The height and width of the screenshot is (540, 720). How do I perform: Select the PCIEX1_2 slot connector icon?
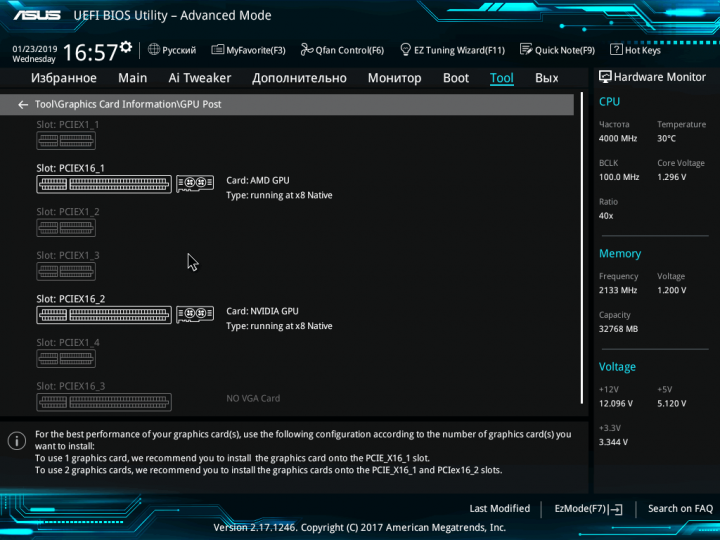(66, 228)
